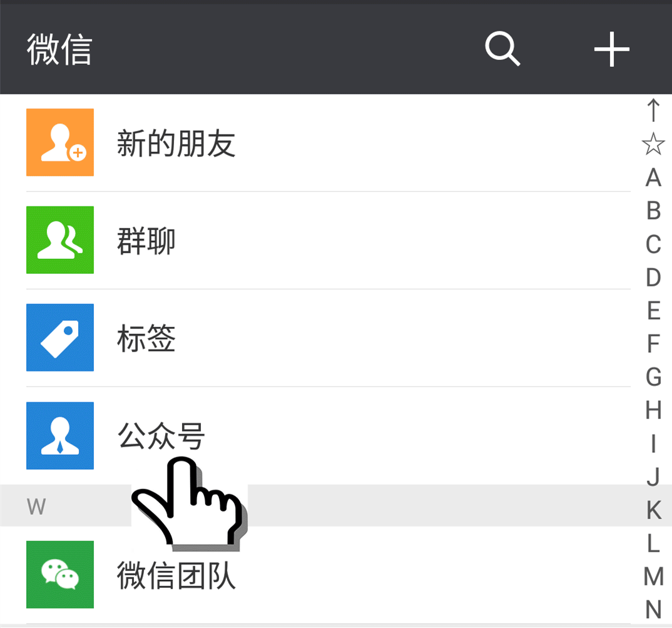Select the 新的朋友 text entry
The height and width of the screenshot is (628, 672).
tap(176, 143)
